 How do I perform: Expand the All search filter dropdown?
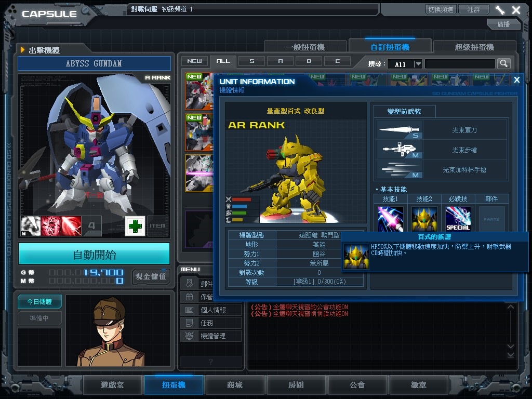point(418,63)
